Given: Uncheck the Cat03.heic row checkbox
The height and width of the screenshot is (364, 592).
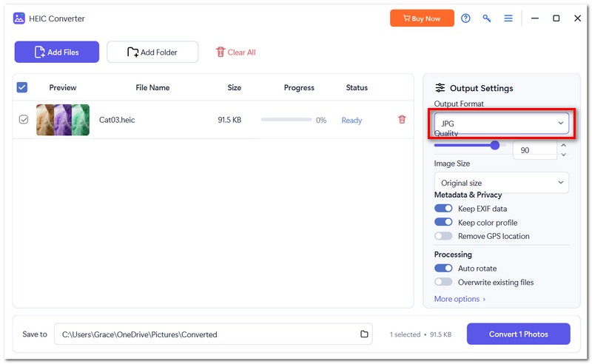Looking at the screenshot, I should tap(24, 120).
